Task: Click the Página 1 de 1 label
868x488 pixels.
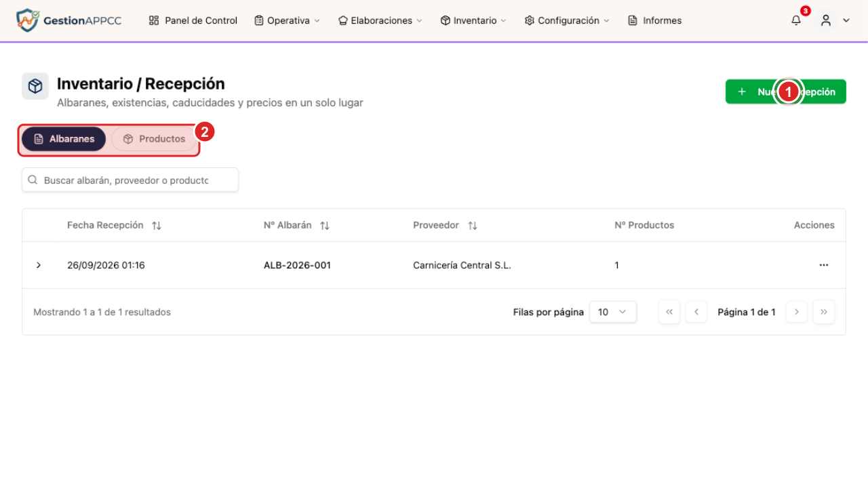Action: pos(747,312)
